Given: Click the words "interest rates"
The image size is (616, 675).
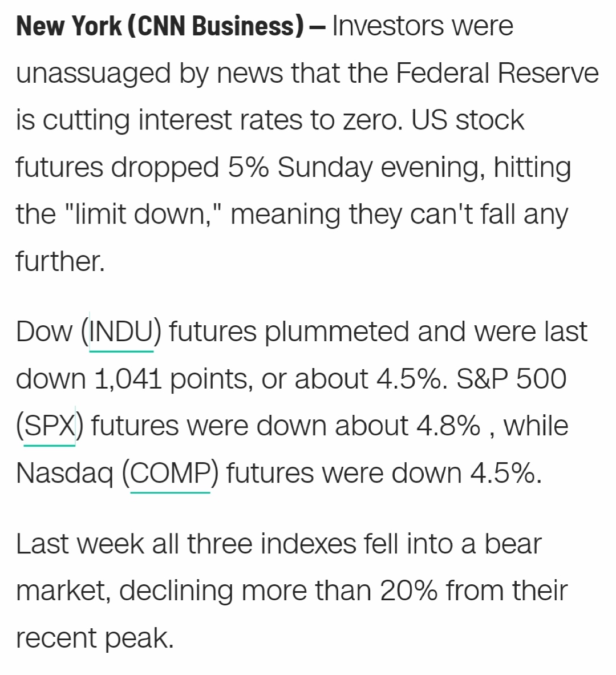Looking at the screenshot, I should coord(220,120).
